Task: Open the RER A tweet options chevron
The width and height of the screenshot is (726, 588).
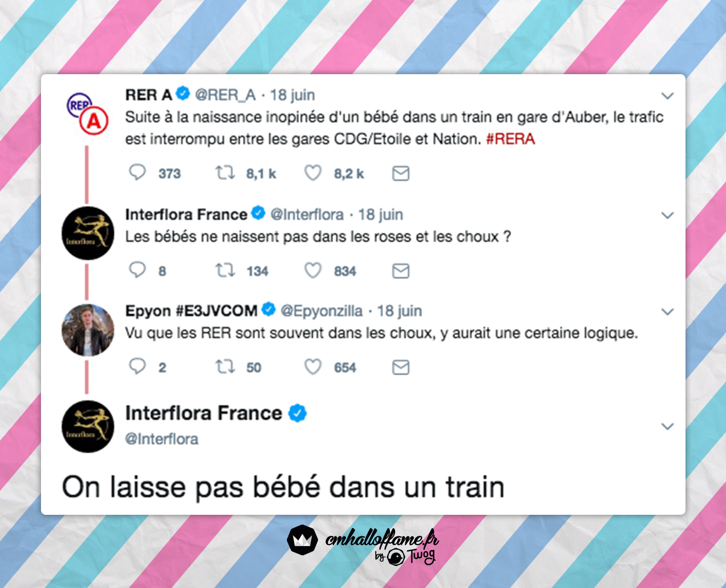Action: pyautogui.click(x=667, y=96)
